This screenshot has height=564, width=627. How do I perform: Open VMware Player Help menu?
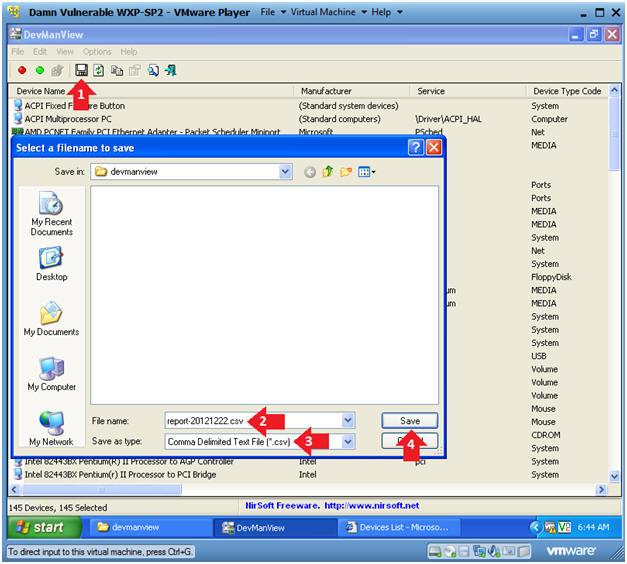coord(387,12)
